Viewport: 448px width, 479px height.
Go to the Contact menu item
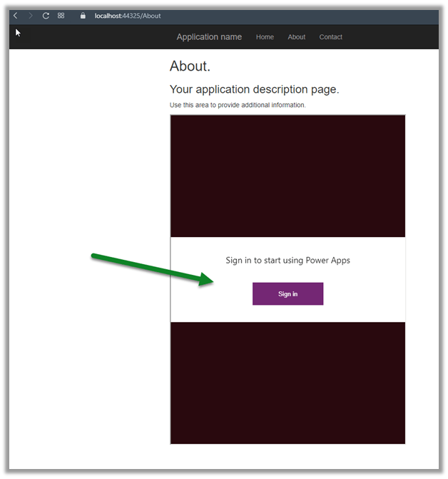click(x=330, y=37)
